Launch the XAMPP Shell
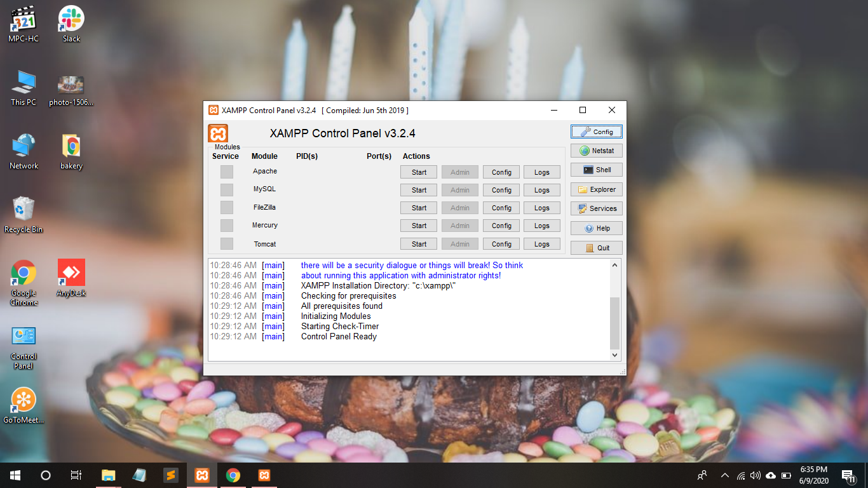The image size is (868, 488). pyautogui.click(x=596, y=170)
